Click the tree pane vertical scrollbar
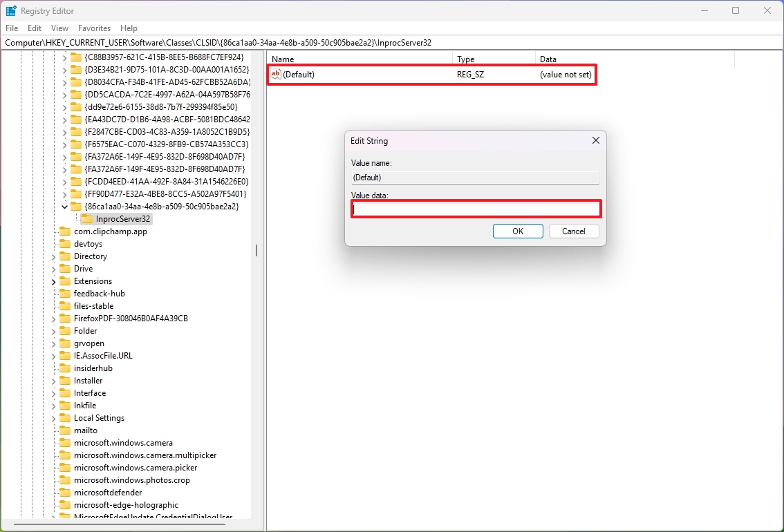The width and height of the screenshot is (784, 532). click(x=256, y=250)
